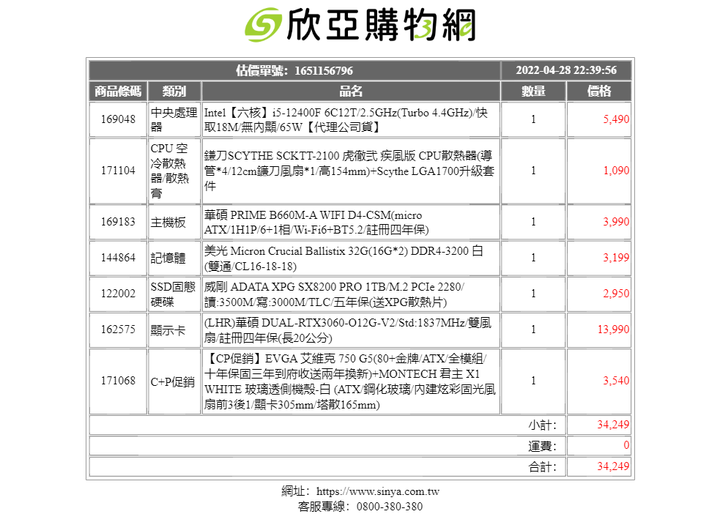This screenshot has width=720, height=514.
Task: Select the CPU price 5,490
Action: (616, 119)
